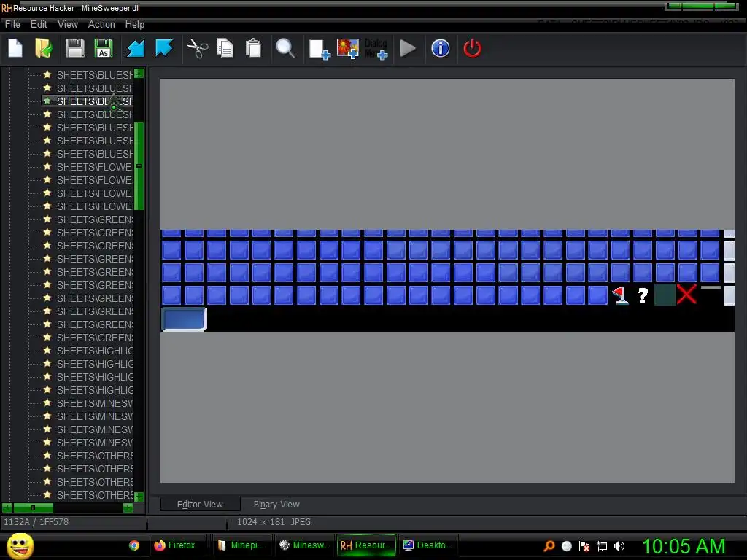Screen dimensions: 747x560
Task: Switch to the Minepi... taskbar button
Action: tap(241, 545)
